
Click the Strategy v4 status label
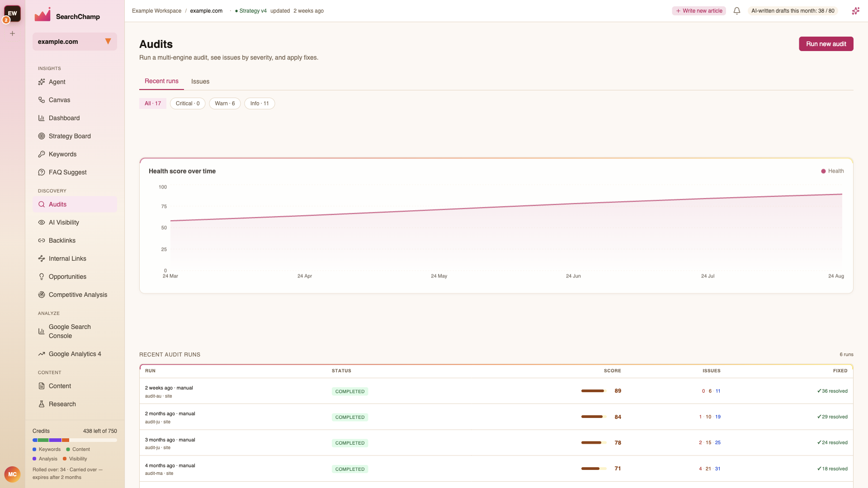click(x=251, y=11)
